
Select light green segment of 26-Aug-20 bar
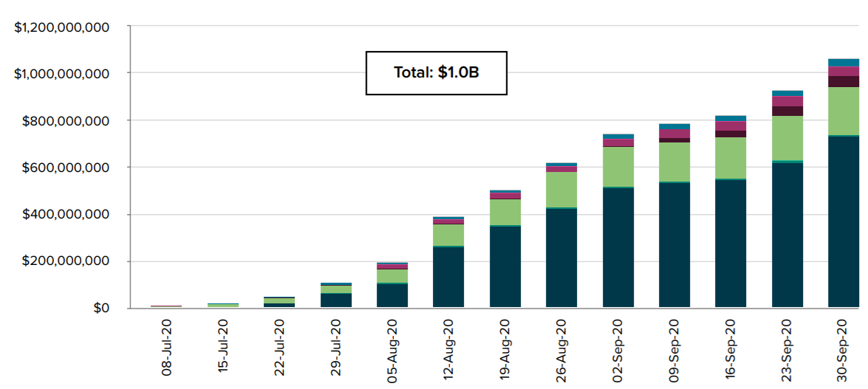(561, 190)
